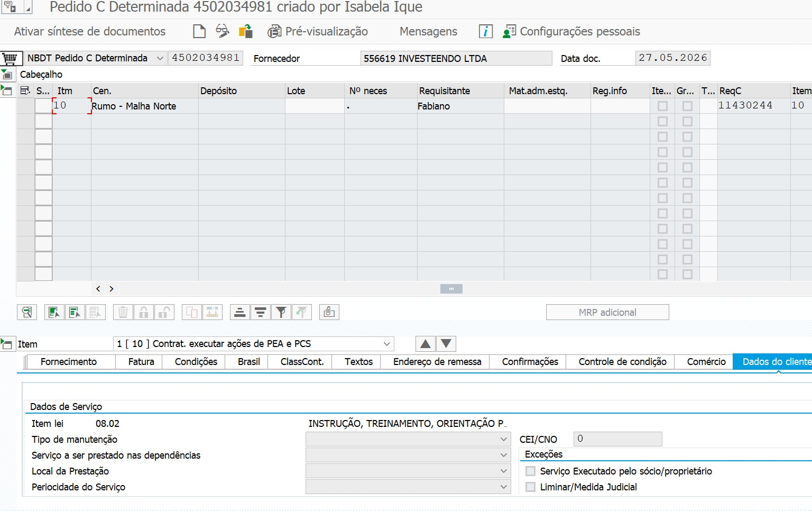Screen dimensions: 812x511
Task: Click the table horizontal scrollbar handle
Action: (451, 289)
